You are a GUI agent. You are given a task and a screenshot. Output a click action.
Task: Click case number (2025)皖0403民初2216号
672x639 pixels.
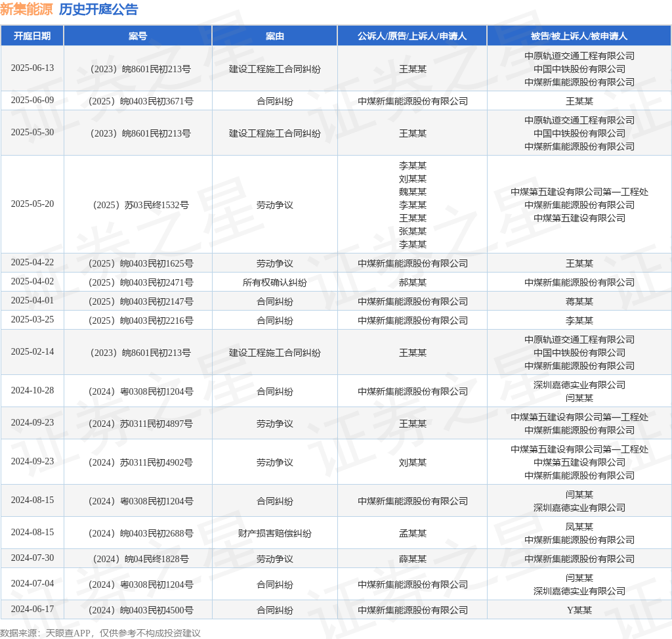click(140, 320)
